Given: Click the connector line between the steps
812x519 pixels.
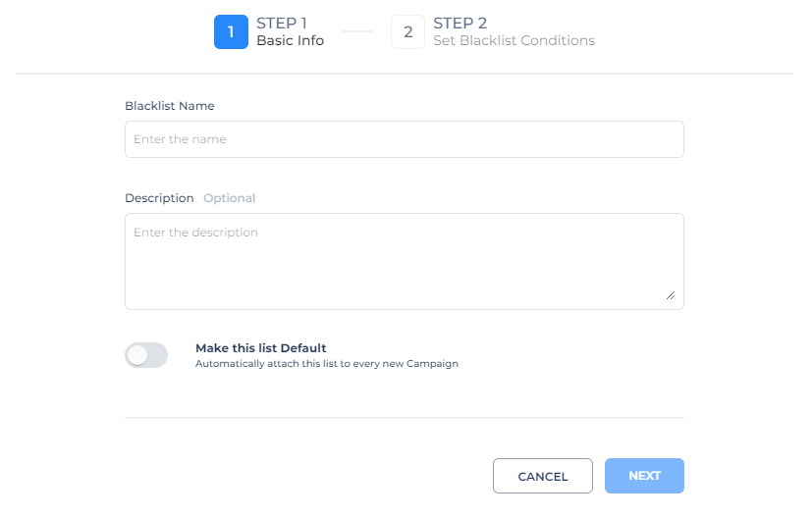Looking at the screenshot, I should pos(357,32).
